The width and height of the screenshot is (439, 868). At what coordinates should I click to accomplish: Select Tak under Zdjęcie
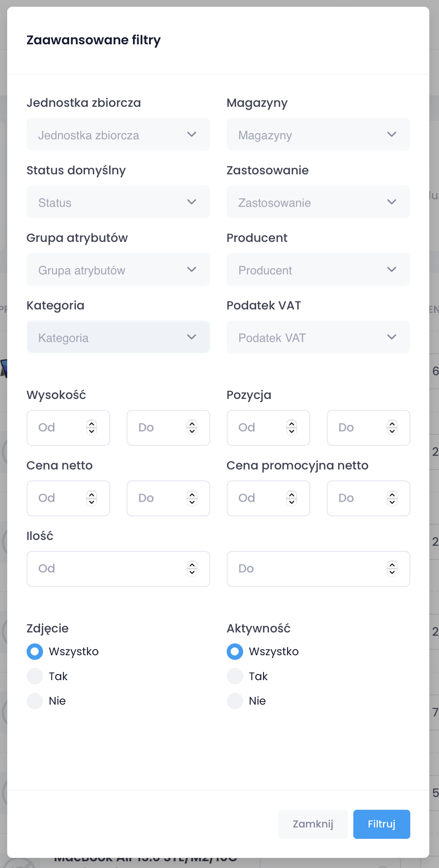click(35, 676)
